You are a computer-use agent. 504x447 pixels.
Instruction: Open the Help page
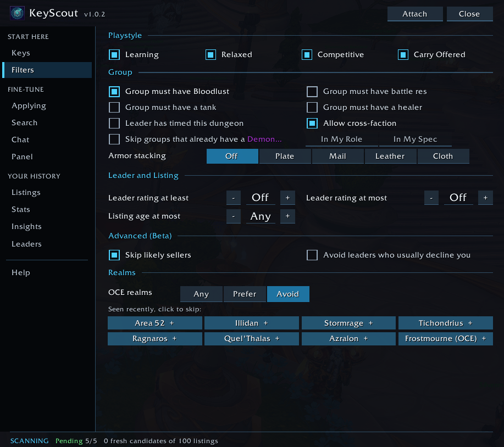(47, 272)
